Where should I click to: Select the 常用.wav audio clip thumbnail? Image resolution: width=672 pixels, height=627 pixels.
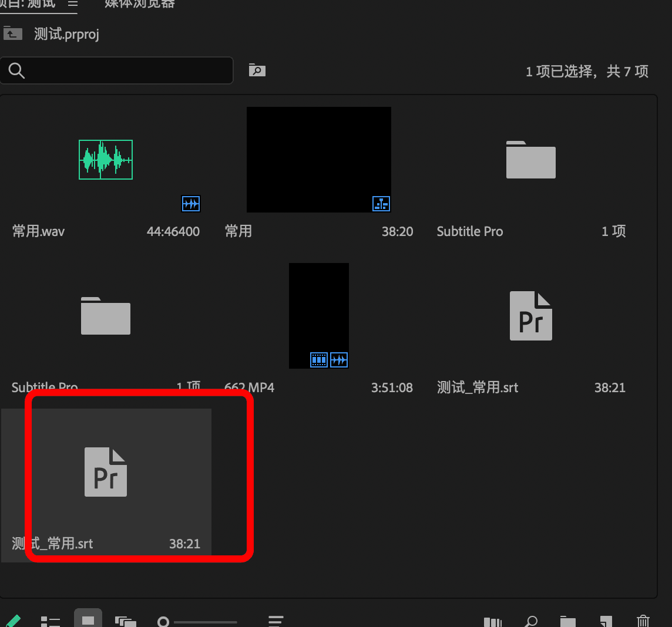coord(106,160)
